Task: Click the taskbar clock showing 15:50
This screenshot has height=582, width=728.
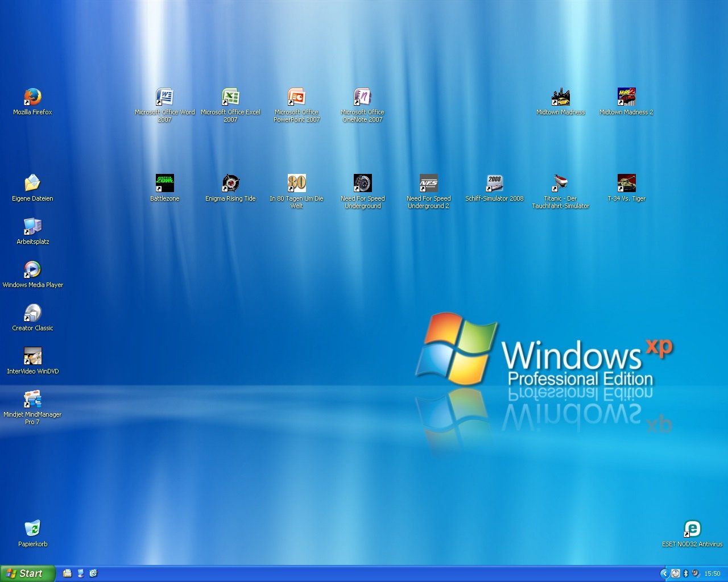Action: pos(713,574)
